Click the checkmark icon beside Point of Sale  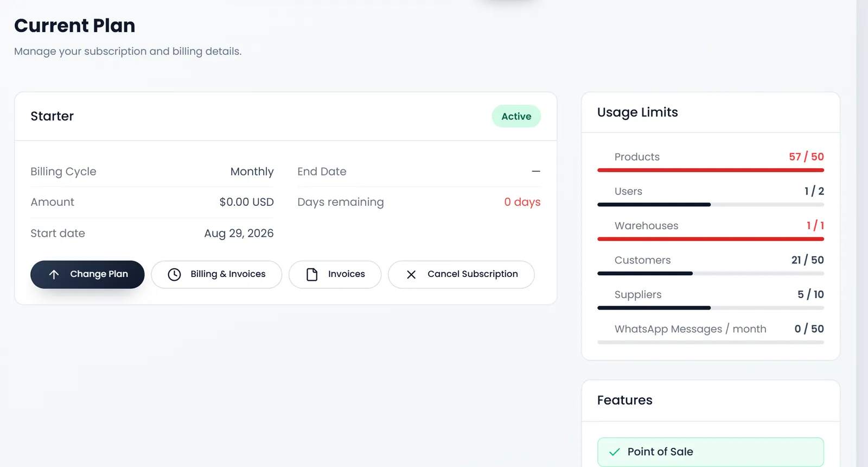[614, 452]
